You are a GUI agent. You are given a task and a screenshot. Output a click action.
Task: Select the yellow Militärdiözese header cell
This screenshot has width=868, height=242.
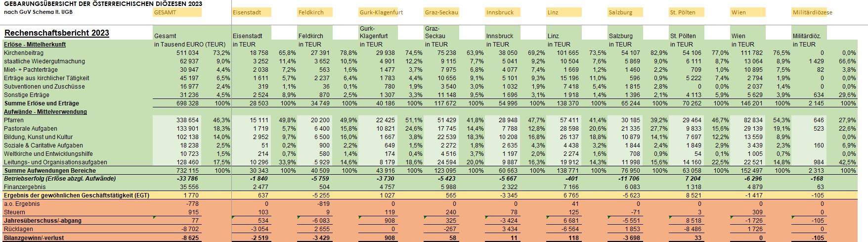click(x=809, y=12)
